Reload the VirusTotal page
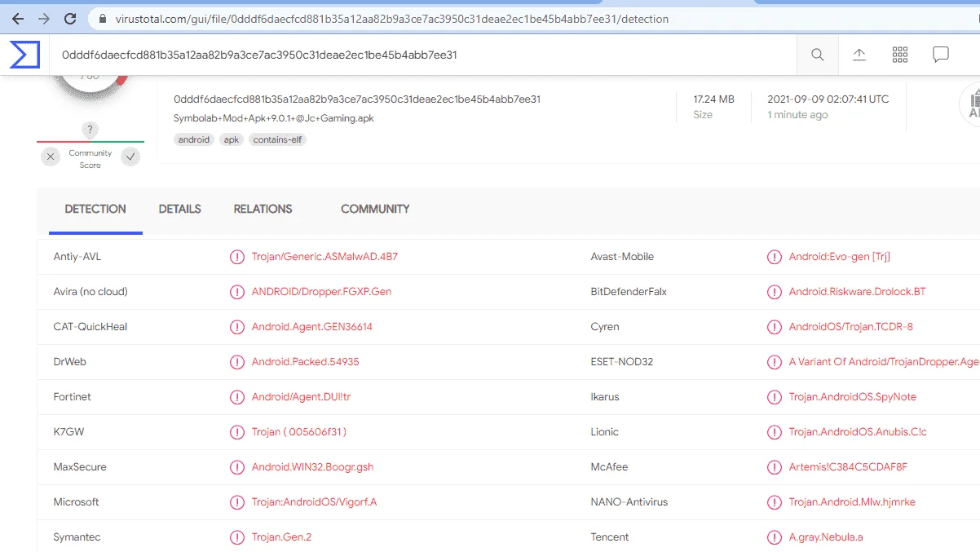The image size is (980, 552). [70, 18]
